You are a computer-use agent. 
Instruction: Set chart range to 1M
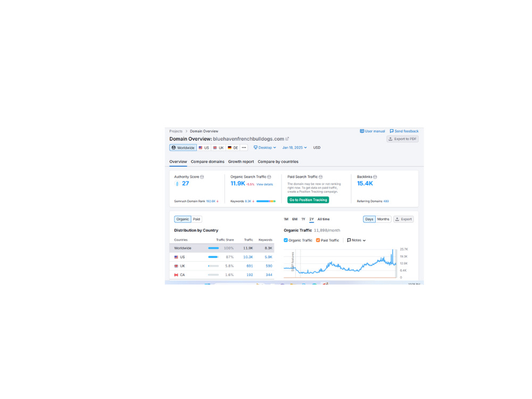coord(286,219)
